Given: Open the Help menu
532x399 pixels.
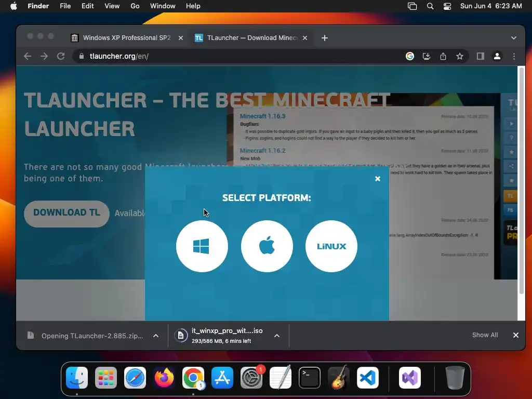Looking at the screenshot, I should 193,6.
